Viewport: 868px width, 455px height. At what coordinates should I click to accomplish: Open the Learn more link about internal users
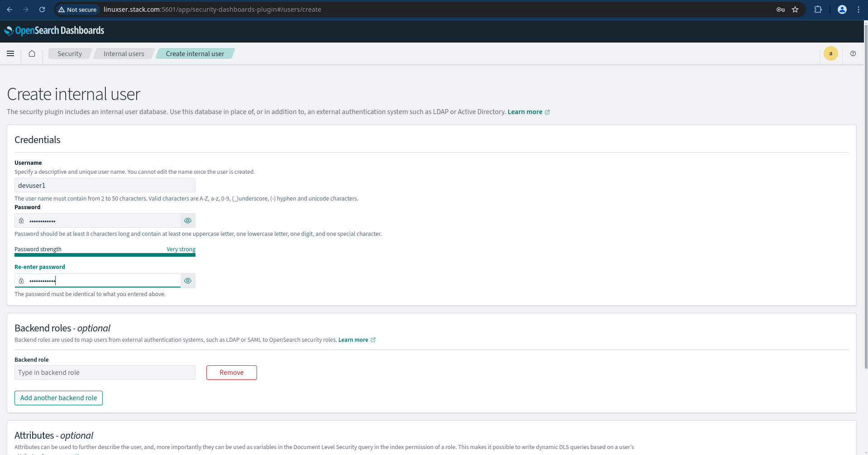(x=525, y=112)
